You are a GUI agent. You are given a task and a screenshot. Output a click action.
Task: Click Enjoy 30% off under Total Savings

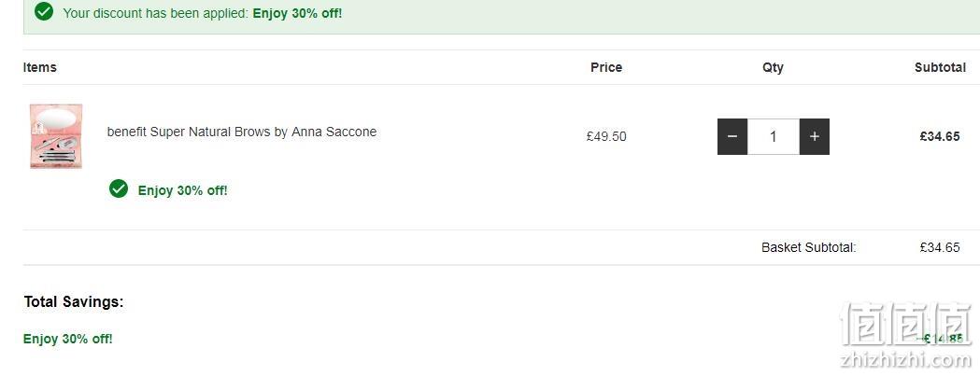tap(68, 340)
